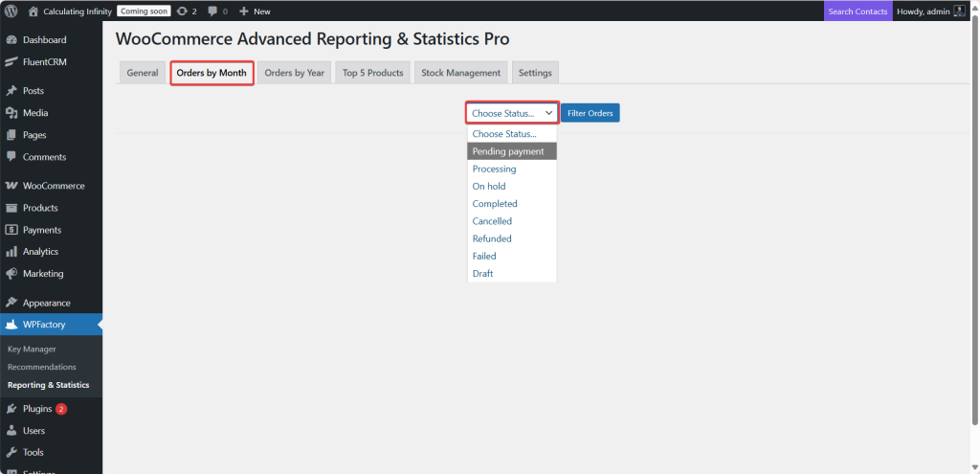Viewport: 980px width, 474px height.
Task: Click the plus icon next to New
Action: click(x=244, y=11)
